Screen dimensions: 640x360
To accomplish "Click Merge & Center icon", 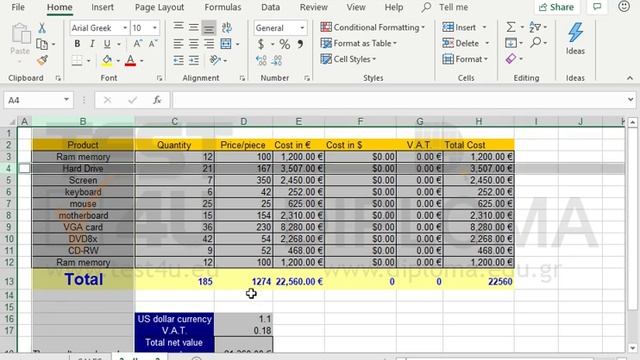I will 226,44.
